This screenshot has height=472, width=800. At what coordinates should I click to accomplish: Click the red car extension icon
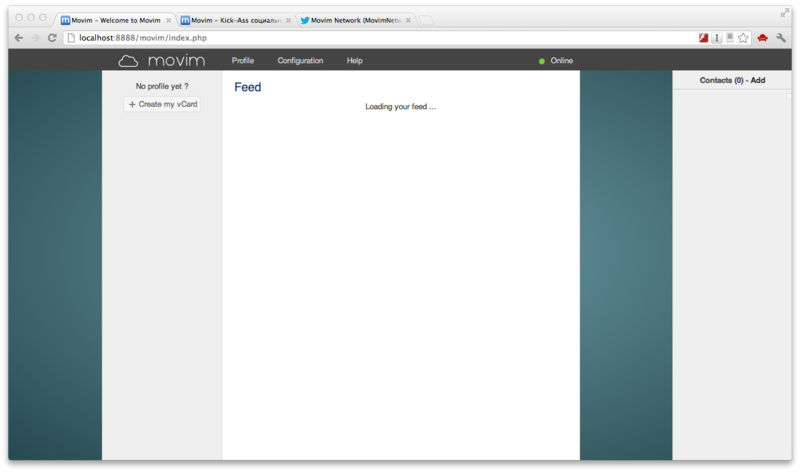[762, 38]
